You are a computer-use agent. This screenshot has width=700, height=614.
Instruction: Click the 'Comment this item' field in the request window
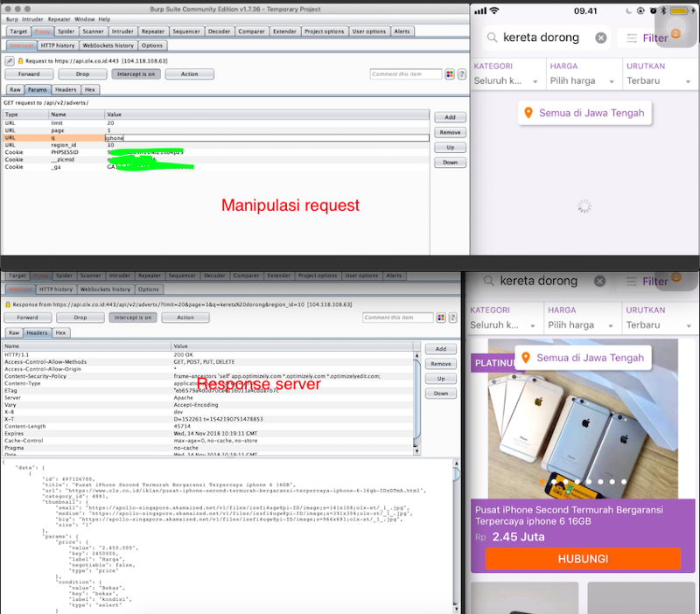tap(406, 74)
